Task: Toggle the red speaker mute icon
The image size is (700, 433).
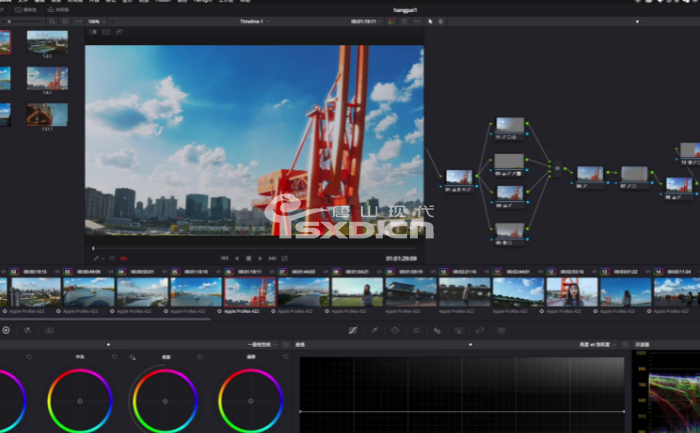Action: (x=124, y=258)
